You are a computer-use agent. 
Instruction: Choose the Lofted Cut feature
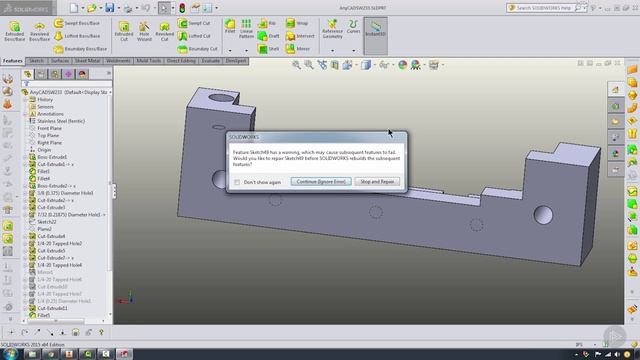pyautogui.click(x=194, y=36)
